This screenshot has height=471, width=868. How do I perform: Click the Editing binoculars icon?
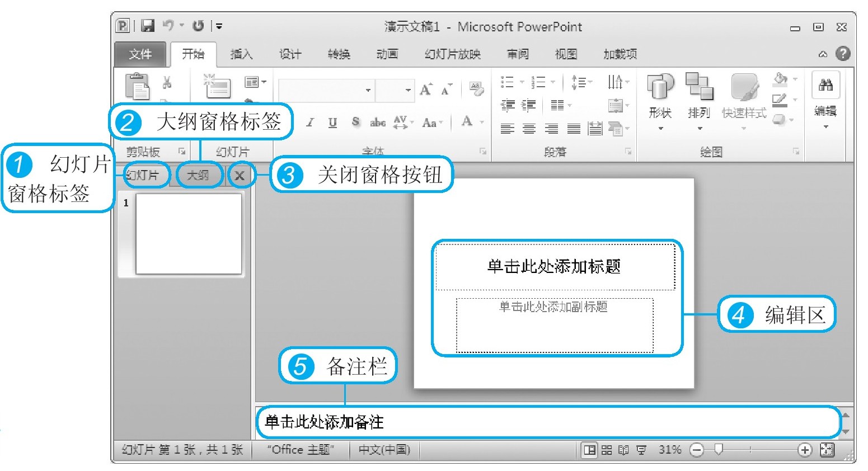[x=826, y=85]
